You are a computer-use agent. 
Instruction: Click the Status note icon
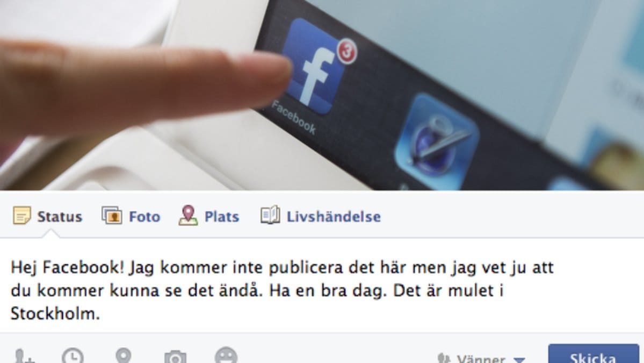point(22,216)
